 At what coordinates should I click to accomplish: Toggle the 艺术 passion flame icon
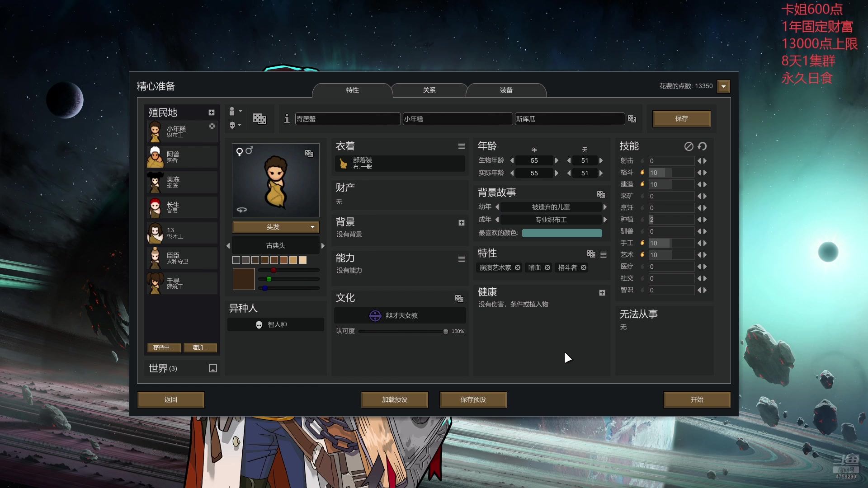pyautogui.click(x=642, y=254)
